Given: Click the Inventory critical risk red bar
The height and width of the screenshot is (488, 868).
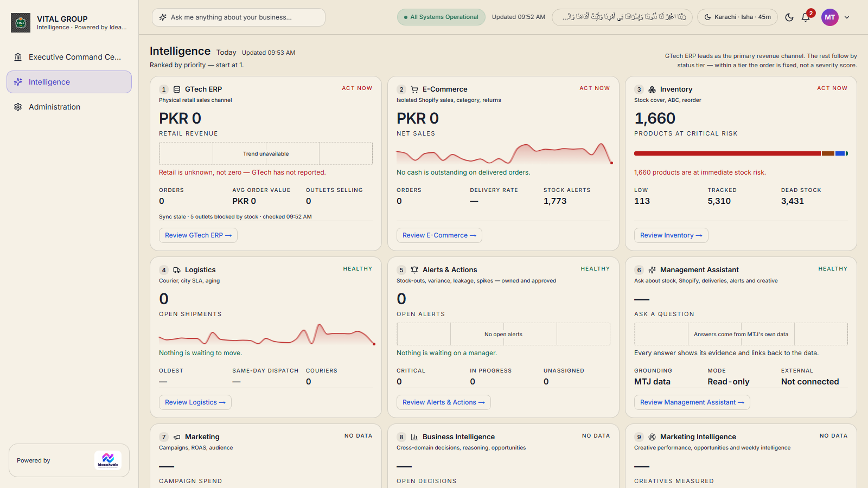Looking at the screenshot, I should (727, 153).
